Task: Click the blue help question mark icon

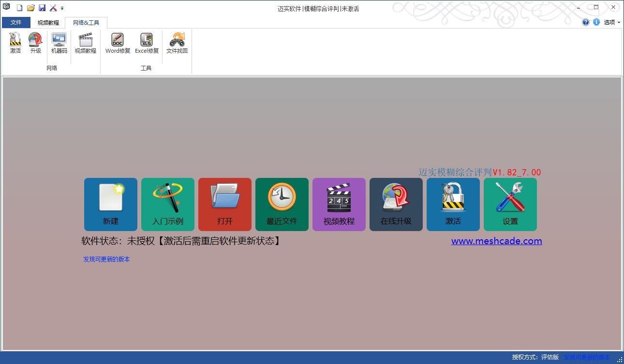Action: [586, 22]
